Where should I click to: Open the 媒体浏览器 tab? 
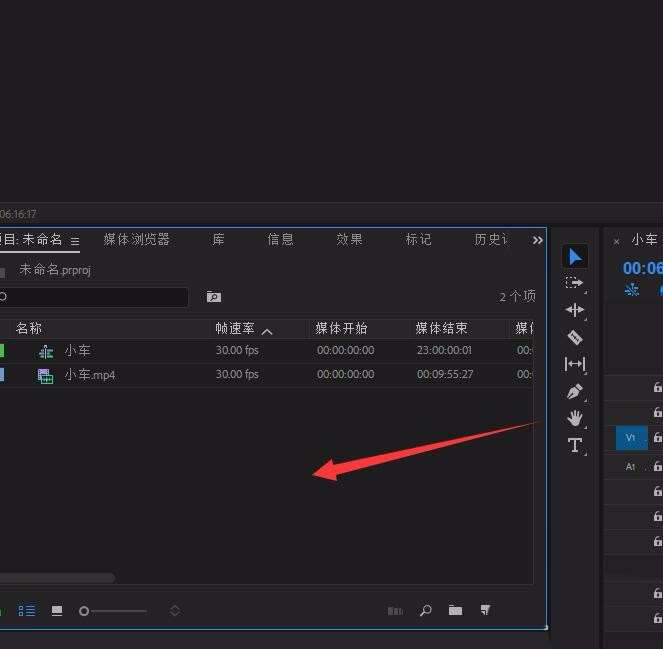[137, 240]
